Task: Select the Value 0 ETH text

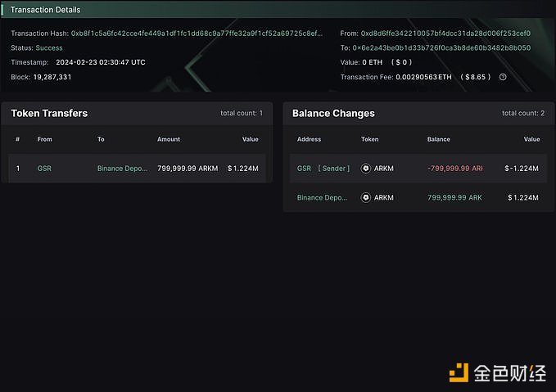Action: tap(373, 62)
